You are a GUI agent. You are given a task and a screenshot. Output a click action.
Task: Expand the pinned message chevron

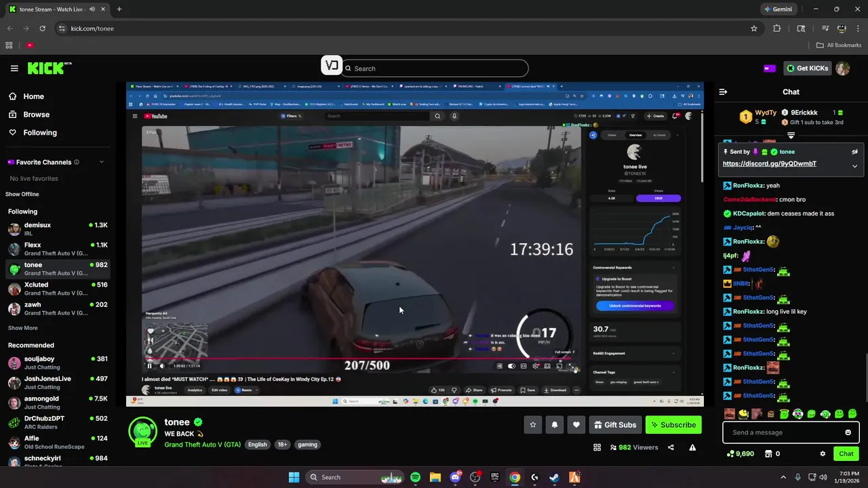coord(854,166)
